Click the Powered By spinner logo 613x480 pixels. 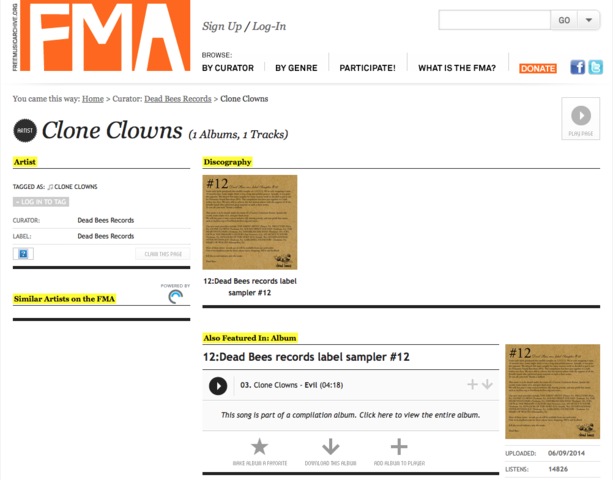(x=176, y=297)
